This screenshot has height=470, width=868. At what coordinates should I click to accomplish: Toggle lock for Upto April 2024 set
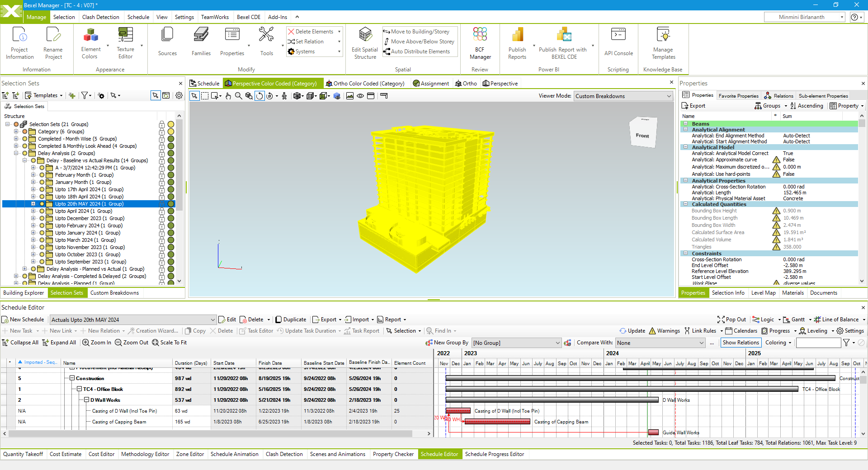click(161, 211)
